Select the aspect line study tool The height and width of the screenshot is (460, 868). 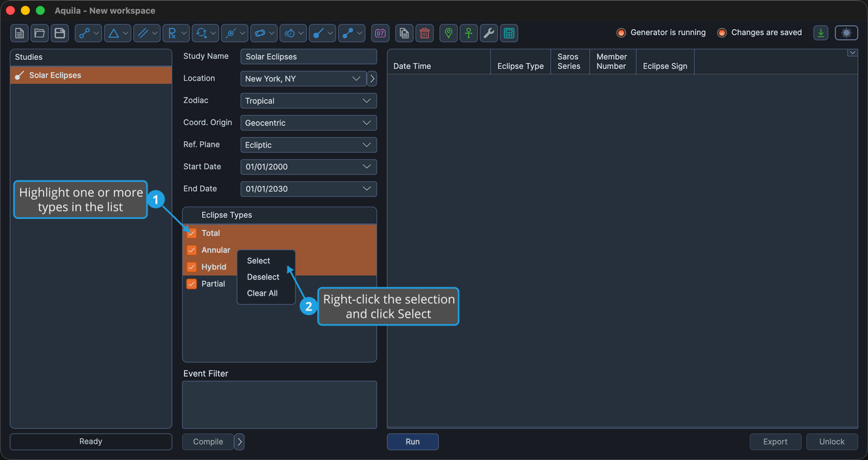point(88,33)
